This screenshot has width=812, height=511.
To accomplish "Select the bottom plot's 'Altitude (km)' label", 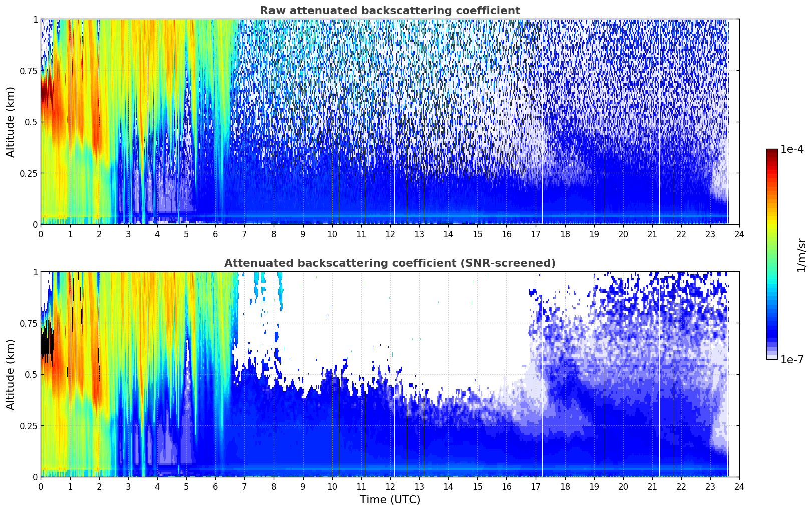I will [11, 374].
